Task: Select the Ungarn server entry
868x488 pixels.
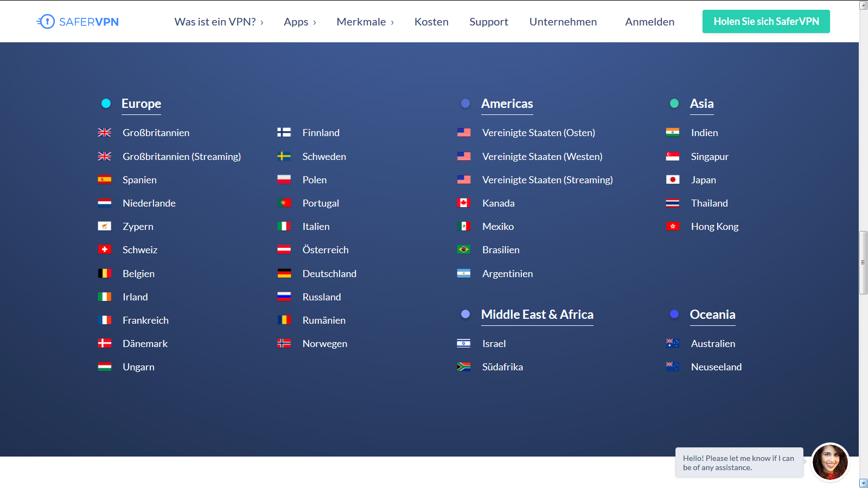Action: click(138, 367)
